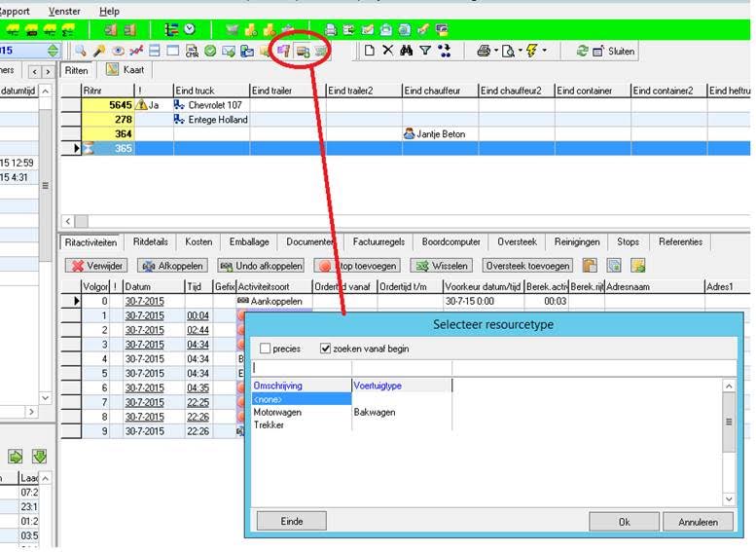Screen dimensions: 756x552
Task: Open the lightning bolt dropdown arrow
Action: coord(544,51)
